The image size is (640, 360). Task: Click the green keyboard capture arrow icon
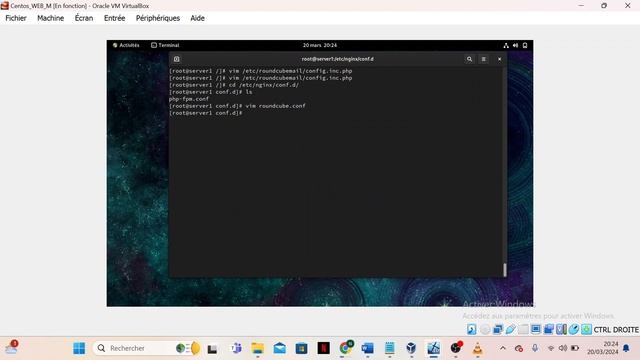587,329
